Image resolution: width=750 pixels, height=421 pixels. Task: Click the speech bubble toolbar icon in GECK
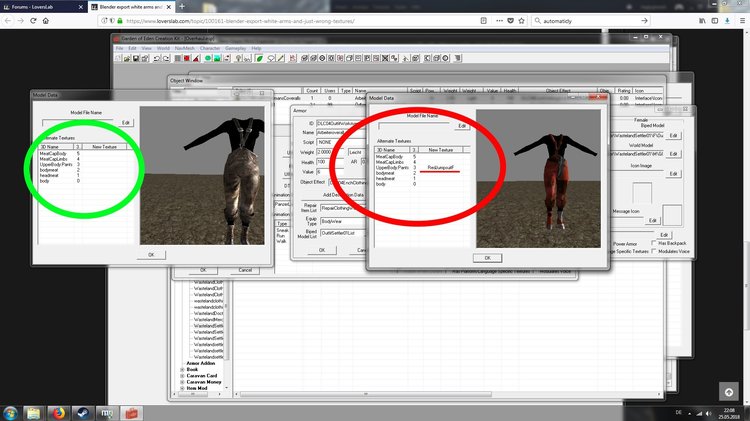coord(271,58)
